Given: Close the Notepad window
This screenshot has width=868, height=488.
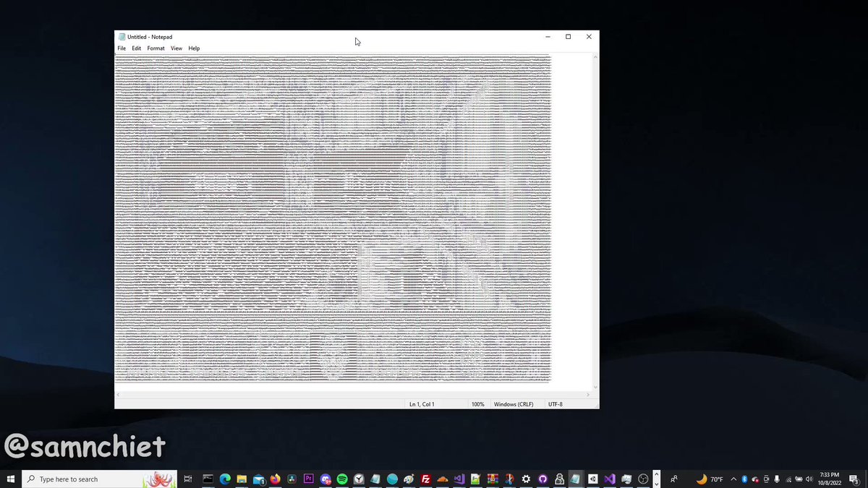Looking at the screenshot, I should pos(589,37).
